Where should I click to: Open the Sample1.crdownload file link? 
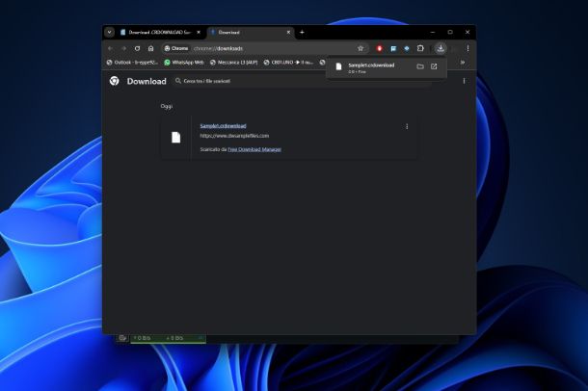coord(223,126)
